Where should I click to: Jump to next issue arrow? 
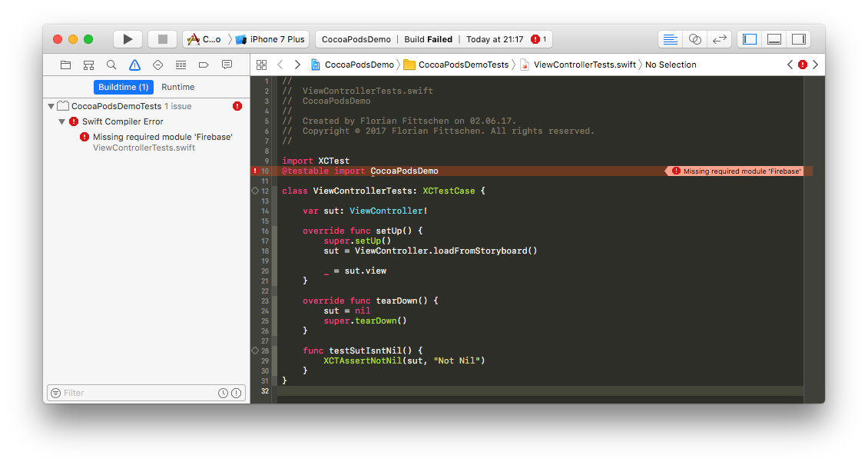(816, 65)
